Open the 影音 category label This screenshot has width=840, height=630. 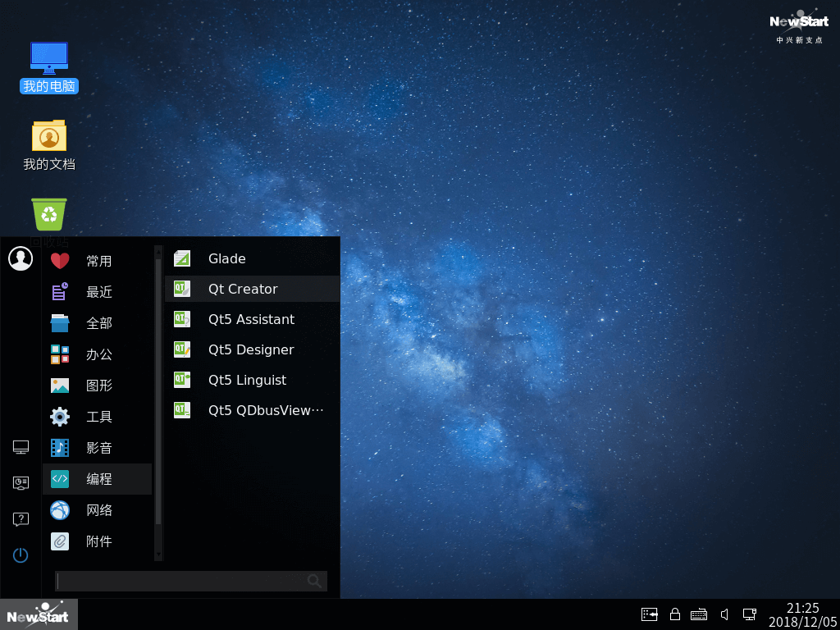tap(99, 447)
